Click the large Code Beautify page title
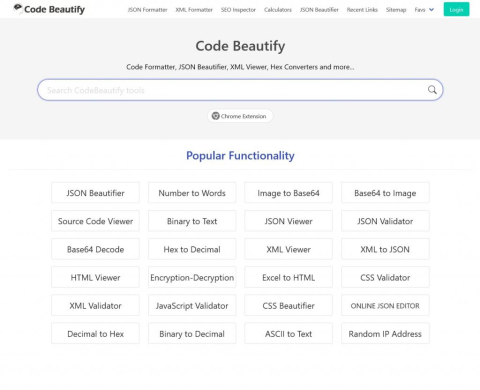 click(x=240, y=46)
